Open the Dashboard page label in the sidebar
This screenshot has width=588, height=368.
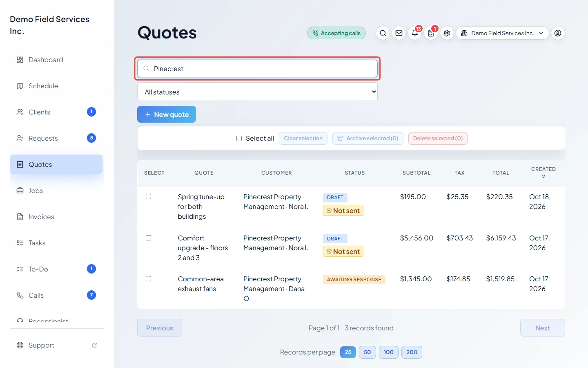tap(46, 60)
